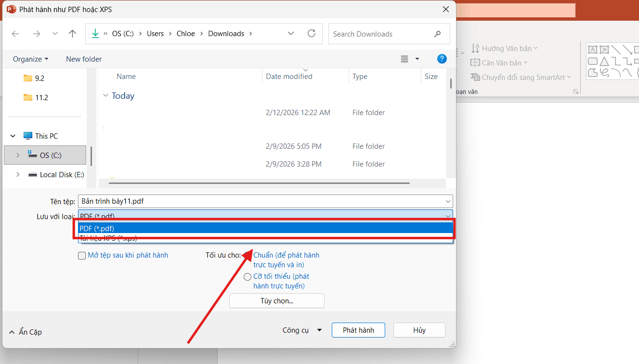Click the back navigation arrow

pyautogui.click(x=15, y=34)
